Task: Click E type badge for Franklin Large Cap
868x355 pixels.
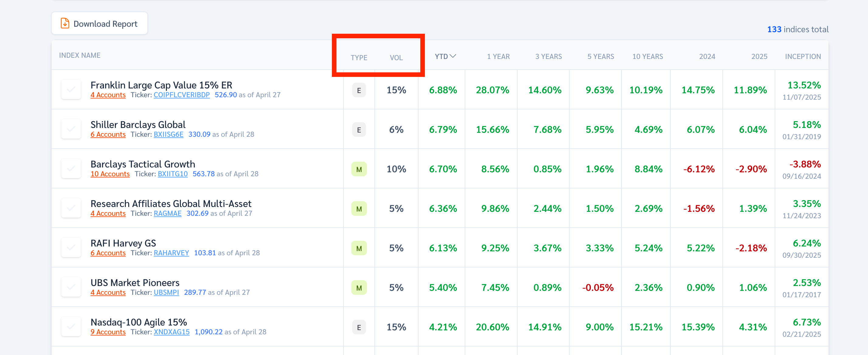Action: [359, 90]
